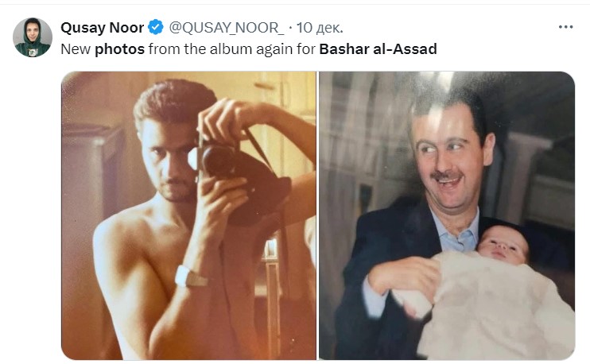Image resolution: width=590 pixels, height=364 pixels.
Task: Click the bold word 'photos' in tweet
Action: pyautogui.click(x=119, y=49)
